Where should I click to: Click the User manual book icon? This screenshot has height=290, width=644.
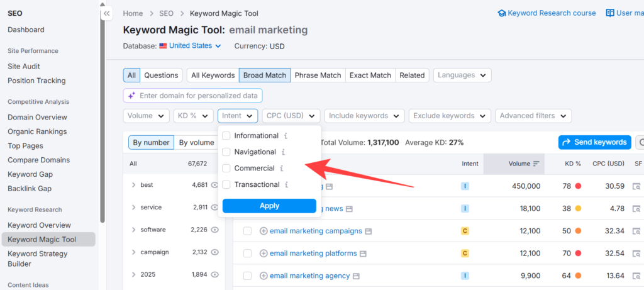click(x=610, y=13)
